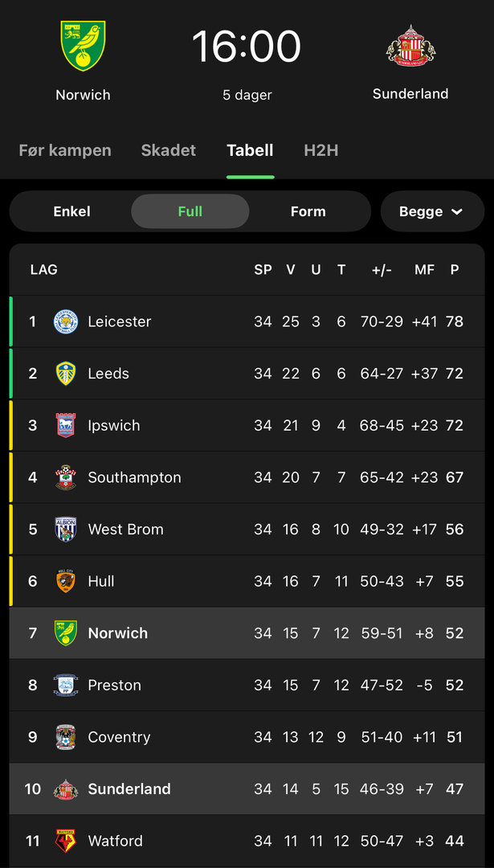Open the Skadet tab
The image size is (494, 868).
(x=169, y=150)
